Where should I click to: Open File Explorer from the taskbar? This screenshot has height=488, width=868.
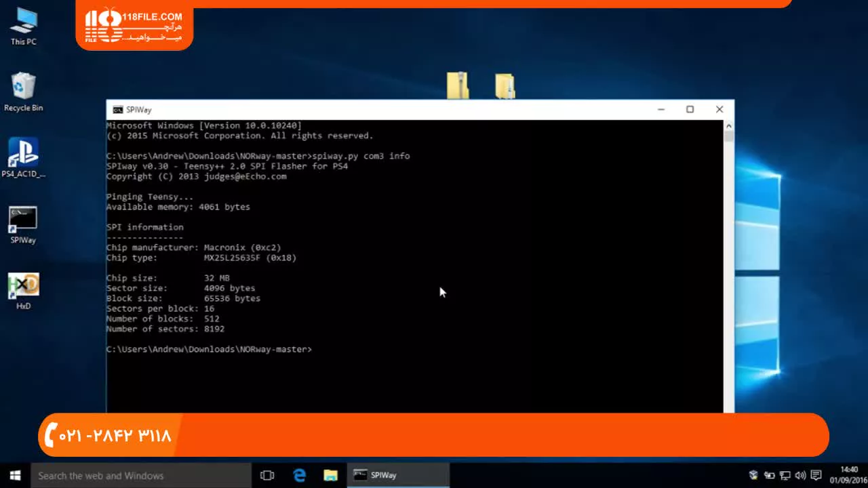coord(330,475)
